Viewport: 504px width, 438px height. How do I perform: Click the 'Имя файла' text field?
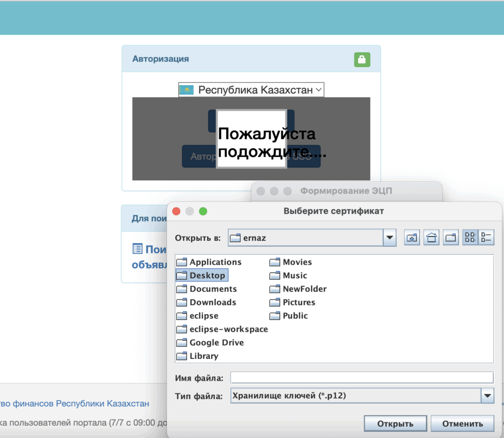[x=362, y=378]
